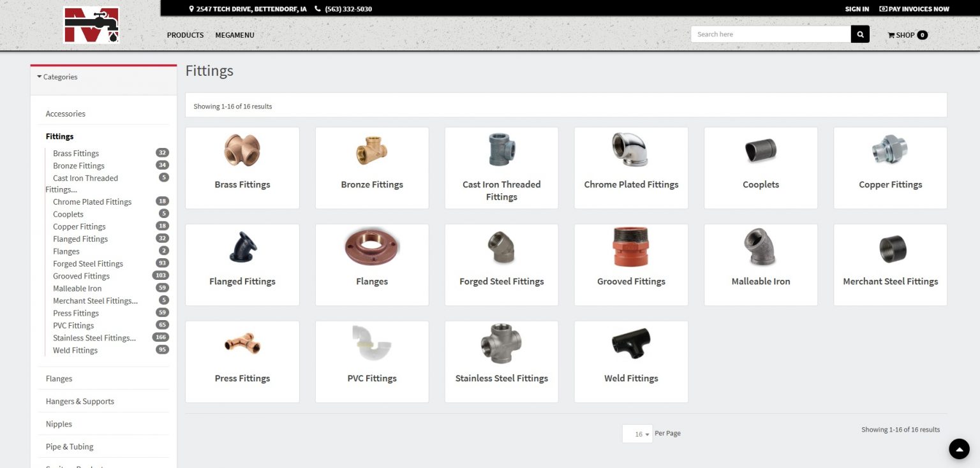The image size is (980, 468).
Task: Click the scroll-to-top arrow button
Action: pos(958,449)
